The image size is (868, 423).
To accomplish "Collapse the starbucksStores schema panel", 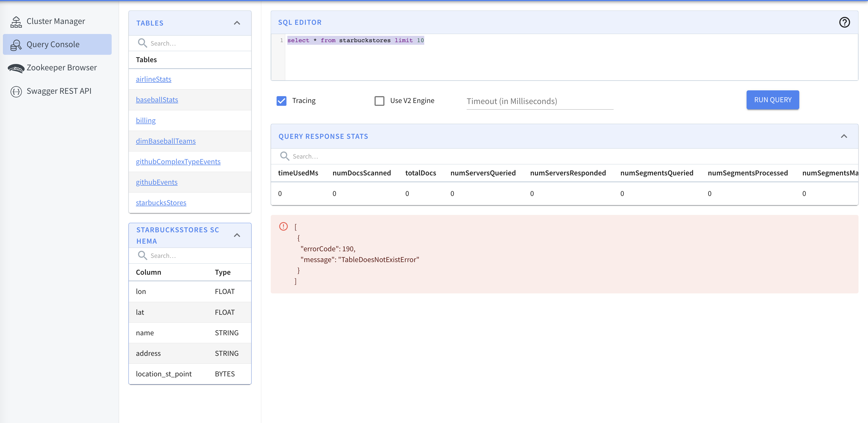I will (x=237, y=235).
